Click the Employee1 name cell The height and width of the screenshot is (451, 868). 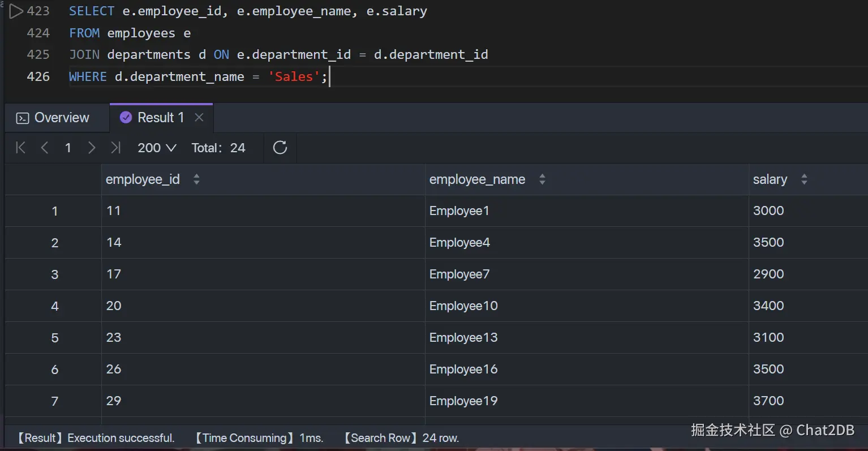point(587,211)
